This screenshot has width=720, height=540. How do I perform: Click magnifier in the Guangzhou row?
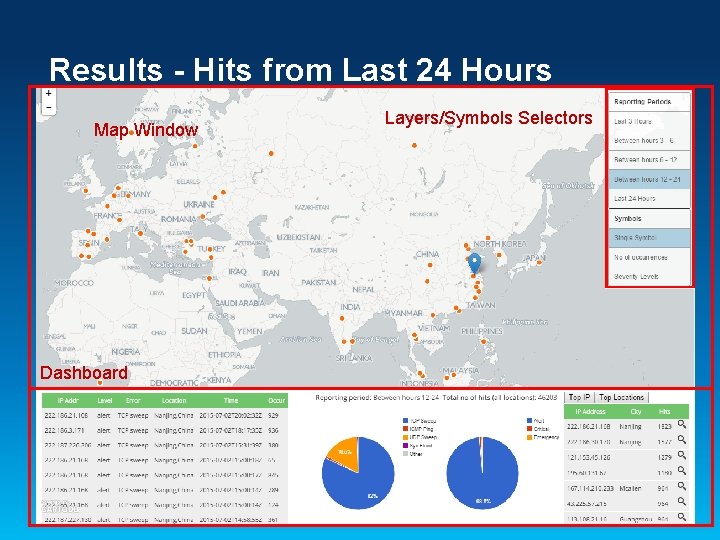[x=682, y=517]
